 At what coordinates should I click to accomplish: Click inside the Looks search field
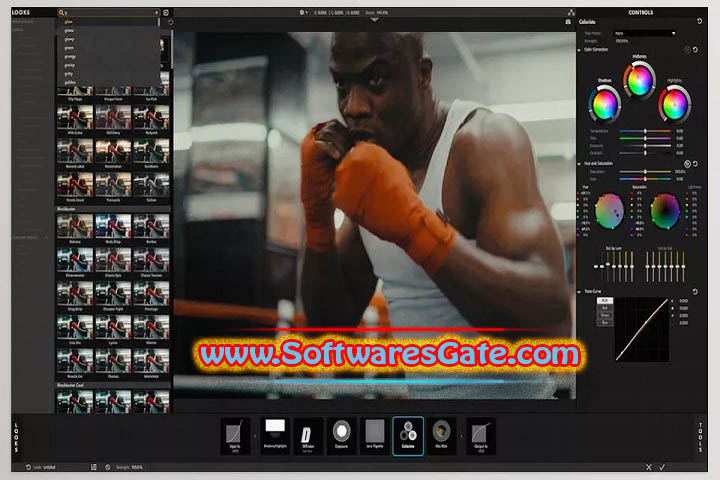pyautogui.click(x=109, y=12)
